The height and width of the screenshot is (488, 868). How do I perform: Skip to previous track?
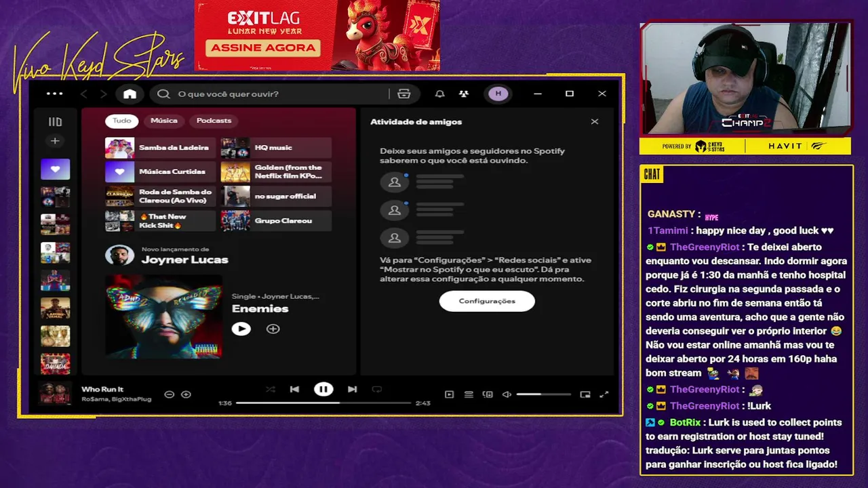tap(294, 389)
